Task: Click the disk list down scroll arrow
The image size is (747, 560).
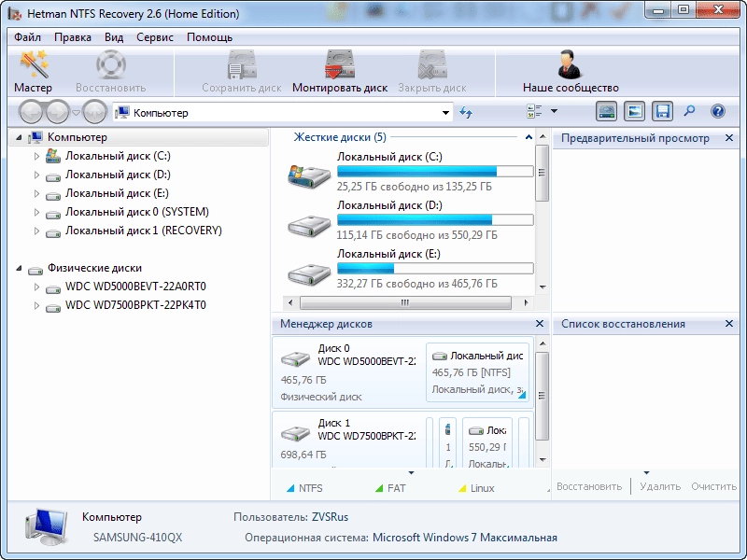Action: tap(543, 287)
